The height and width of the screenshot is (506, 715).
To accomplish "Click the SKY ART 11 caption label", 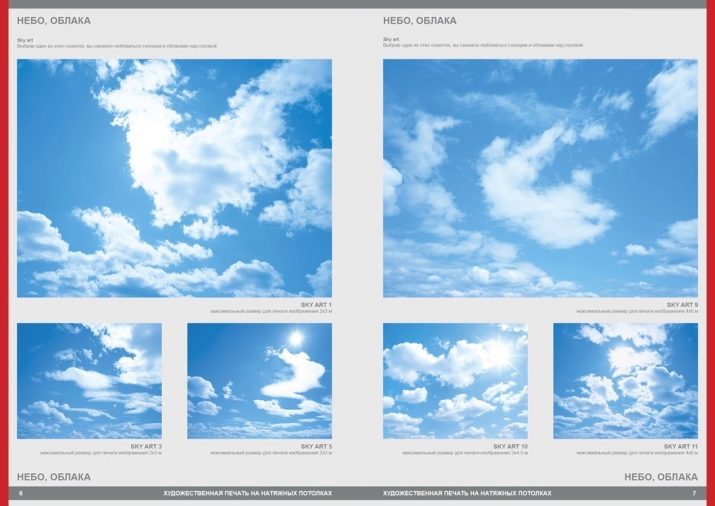I will (681, 446).
